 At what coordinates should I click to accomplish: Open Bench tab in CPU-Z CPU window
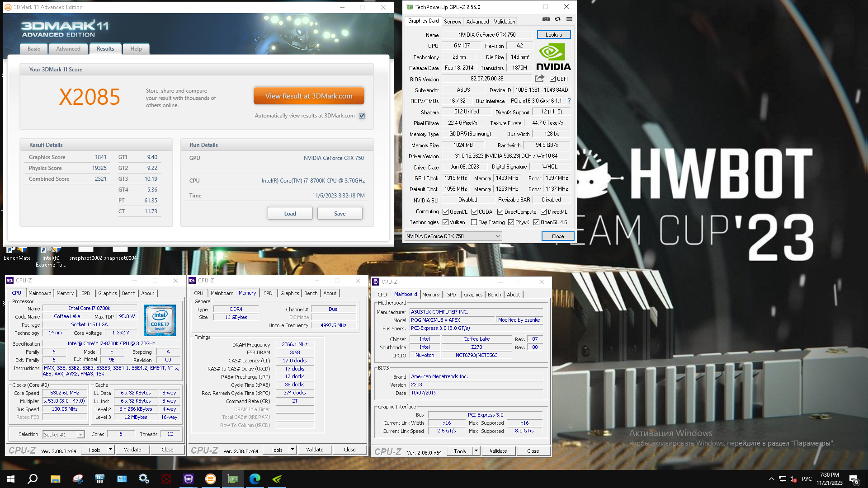pyautogui.click(x=129, y=293)
